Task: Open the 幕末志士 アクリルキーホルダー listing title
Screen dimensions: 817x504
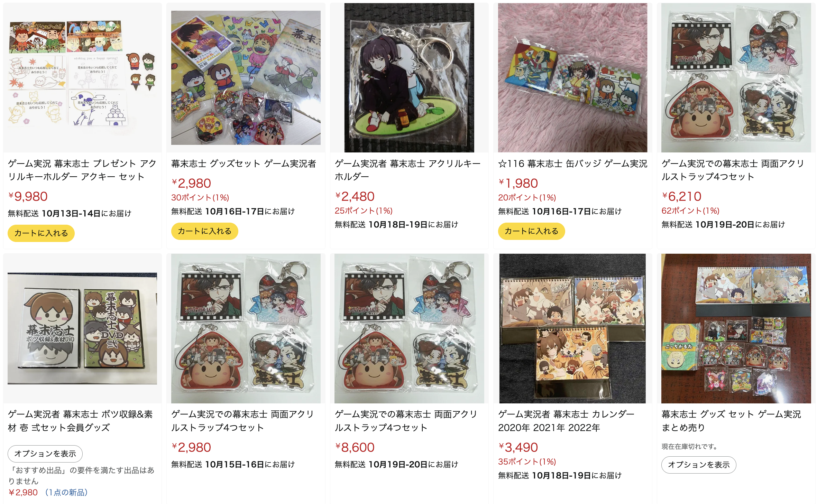Action: click(407, 170)
